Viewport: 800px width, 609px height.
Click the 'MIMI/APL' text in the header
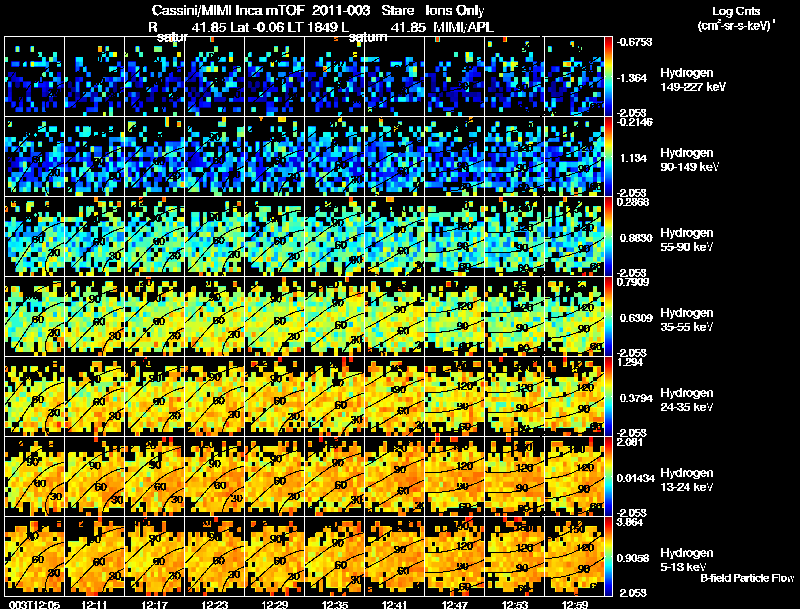(x=464, y=27)
